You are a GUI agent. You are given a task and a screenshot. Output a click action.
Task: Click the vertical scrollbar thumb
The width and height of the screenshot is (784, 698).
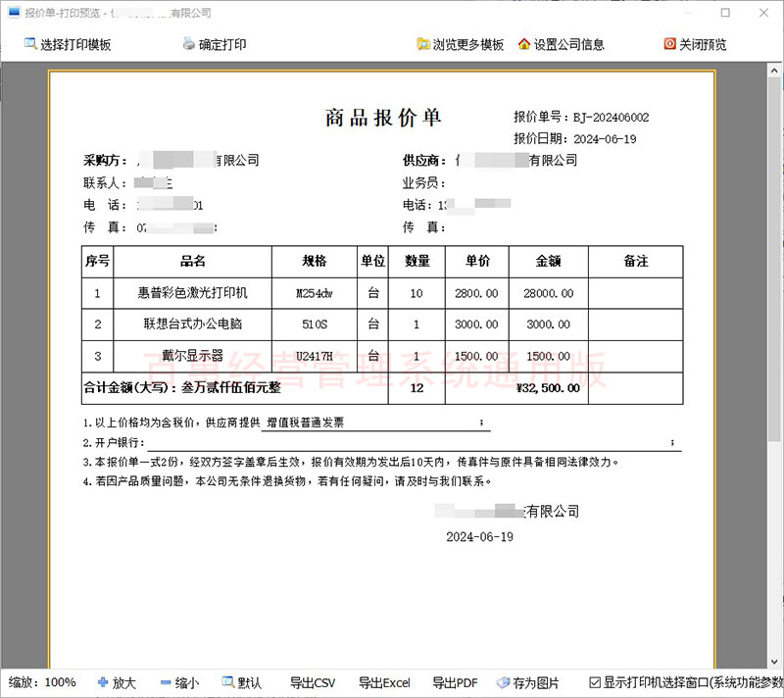point(774,260)
